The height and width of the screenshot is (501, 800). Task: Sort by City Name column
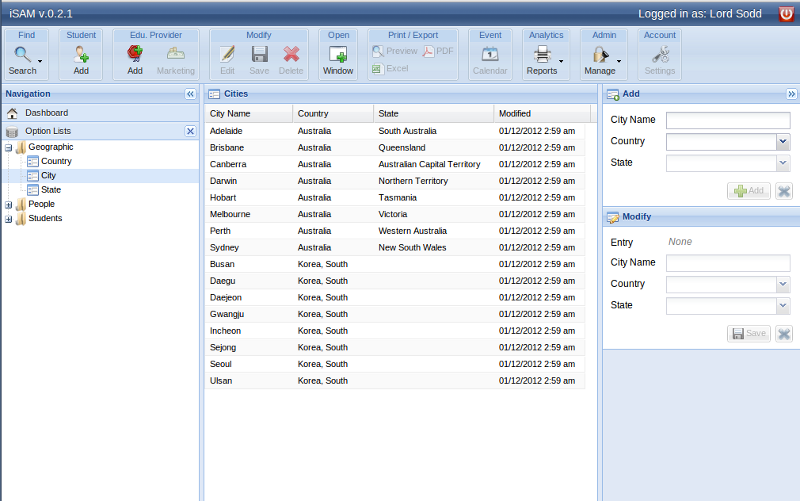[248, 113]
